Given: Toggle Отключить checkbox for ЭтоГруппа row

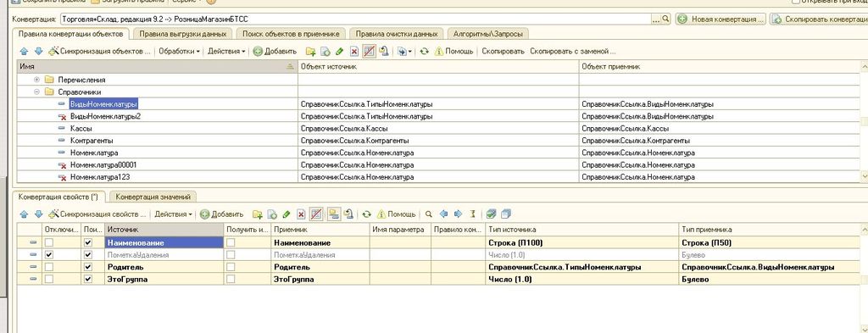Looking at the screenshot, I should (x=49, y=280).
